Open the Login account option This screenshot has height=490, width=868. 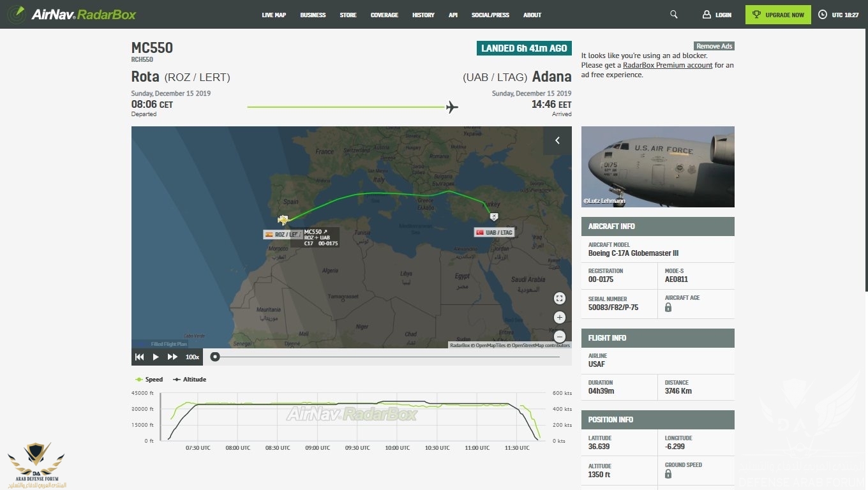(x=717, y=15)
